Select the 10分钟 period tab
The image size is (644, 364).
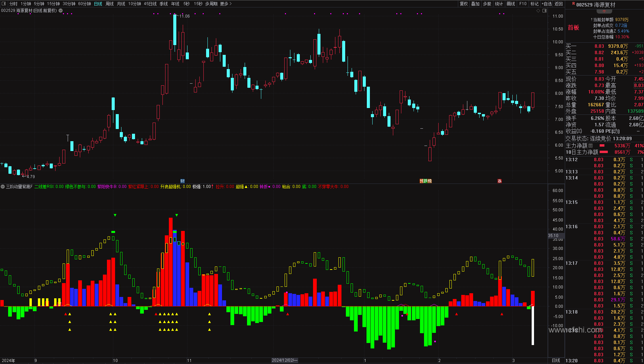(x=135, y=4)
